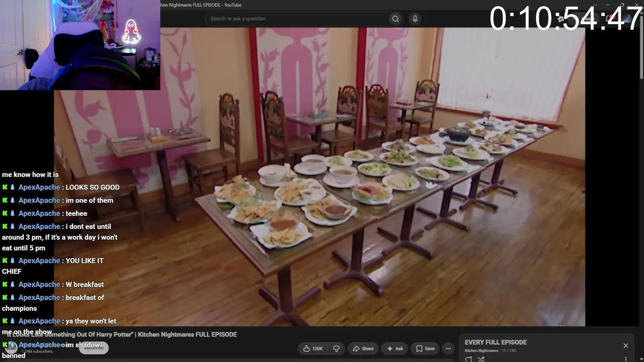The image size is (644, 362).
Task: Click the Subscribe button
Action: click(x=94, y=347)
